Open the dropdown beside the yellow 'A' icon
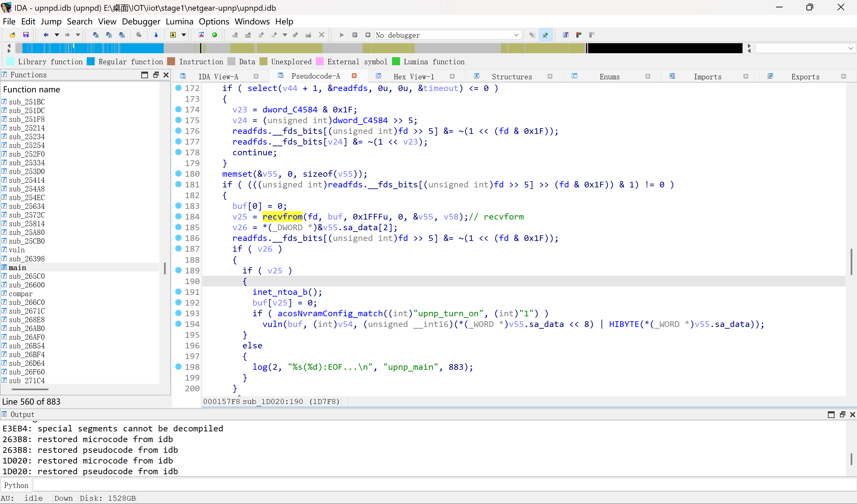Image resolution: width=857 pixels, height=504 pixels. (x=184, y=35)
